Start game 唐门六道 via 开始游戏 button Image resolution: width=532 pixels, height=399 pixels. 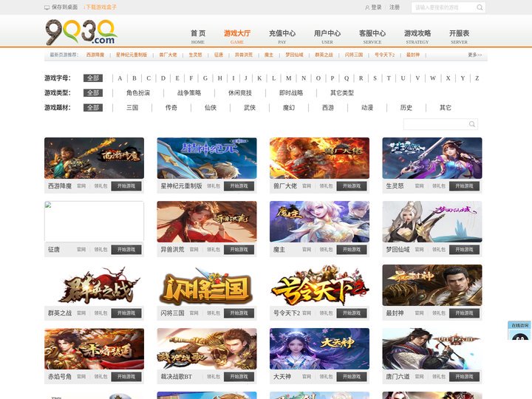point(464,376)
